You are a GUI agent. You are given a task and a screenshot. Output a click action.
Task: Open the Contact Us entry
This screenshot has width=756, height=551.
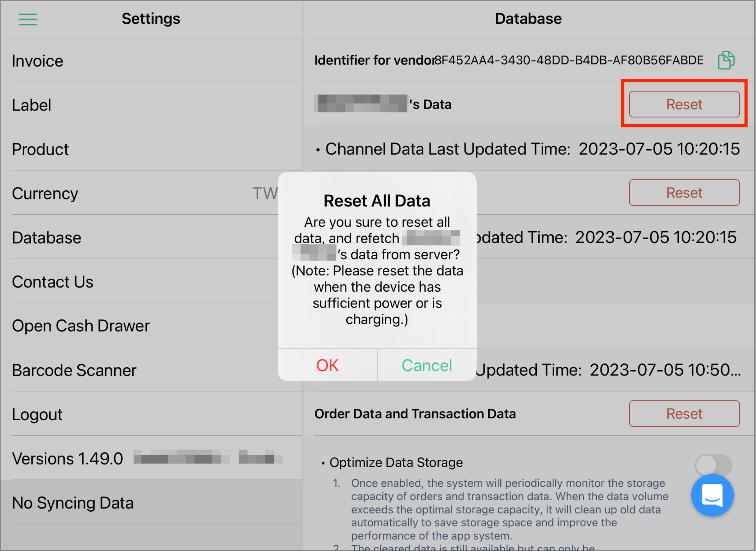pos(53,281)
